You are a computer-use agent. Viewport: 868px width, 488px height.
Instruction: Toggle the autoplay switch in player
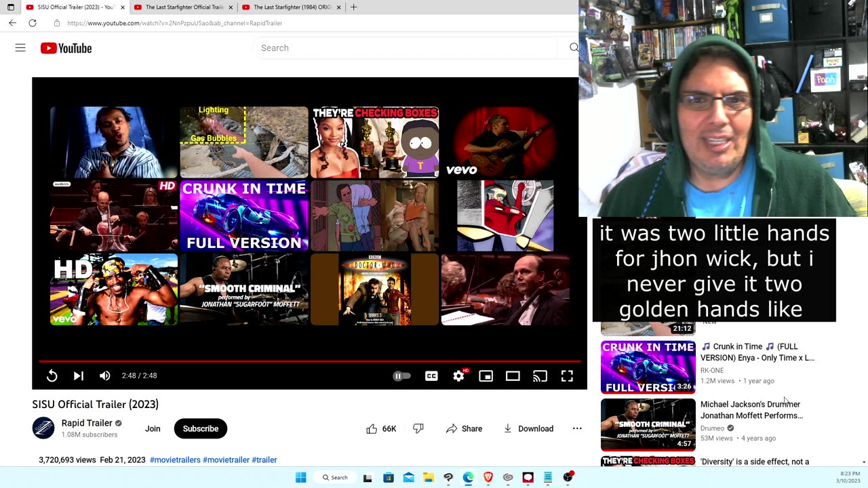coord(401,376)
